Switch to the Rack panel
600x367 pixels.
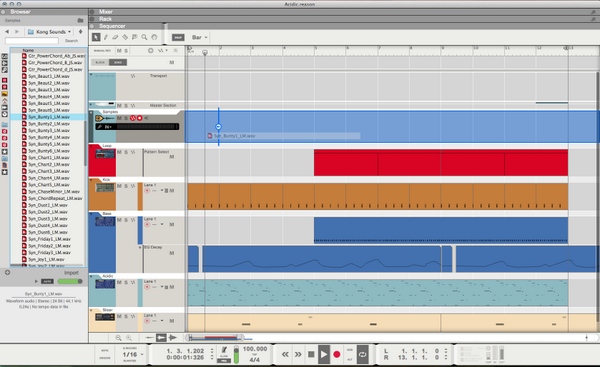click(105, 19)
